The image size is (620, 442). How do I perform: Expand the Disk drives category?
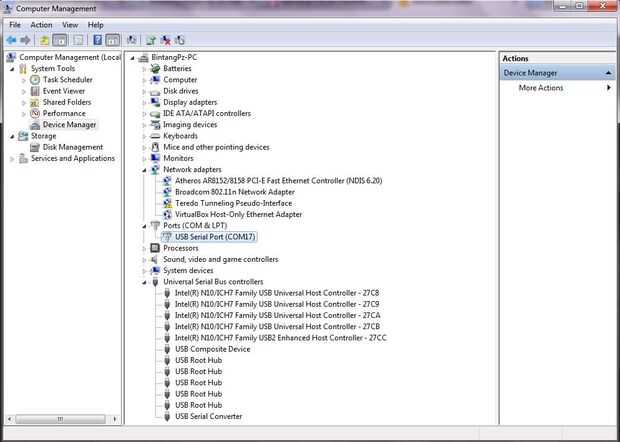point(144,91)
